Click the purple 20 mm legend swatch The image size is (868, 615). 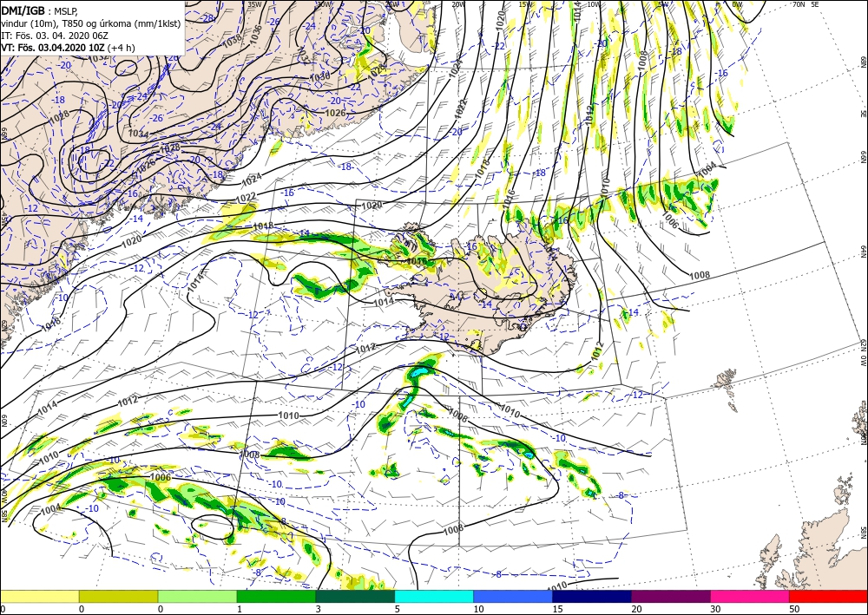click(x=670, y=596)
